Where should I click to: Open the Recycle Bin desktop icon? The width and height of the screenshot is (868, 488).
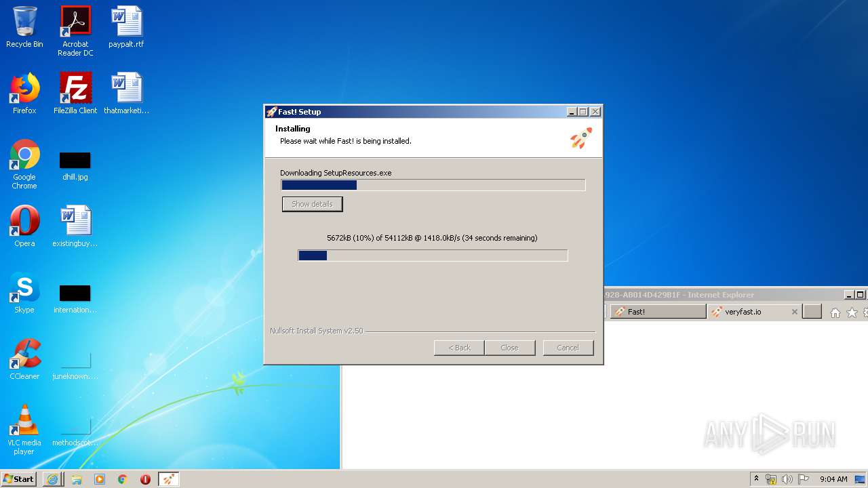point(24,28)
